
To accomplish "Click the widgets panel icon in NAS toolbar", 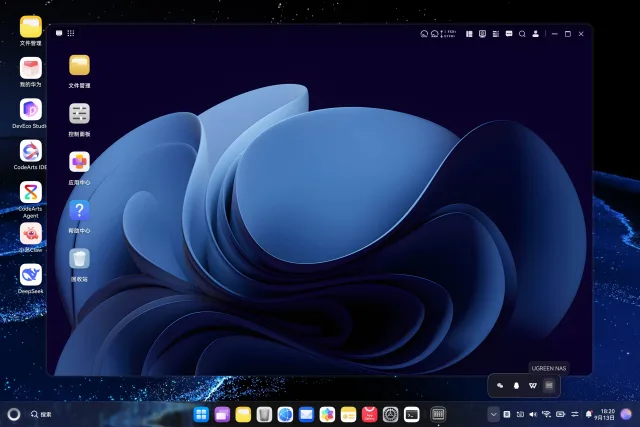I will pyautogui.click(x=469, y=34).
